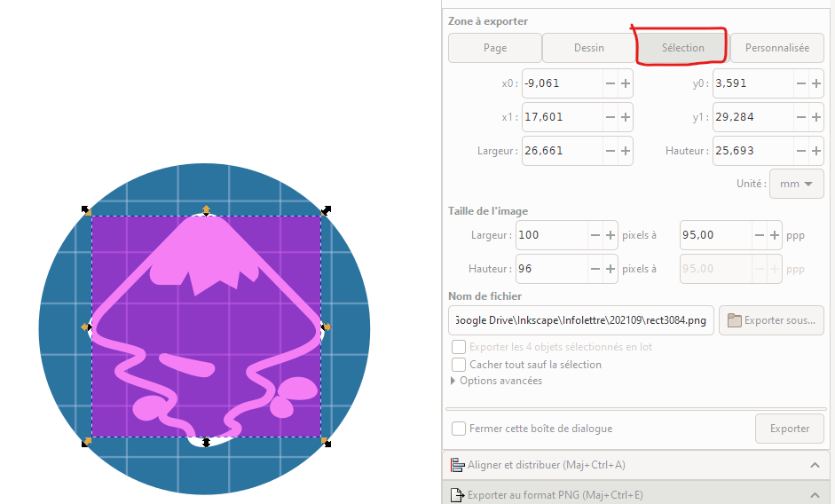Click the x1 value field
This screenshot has width=835, height=504.
(x=563, y=116)
